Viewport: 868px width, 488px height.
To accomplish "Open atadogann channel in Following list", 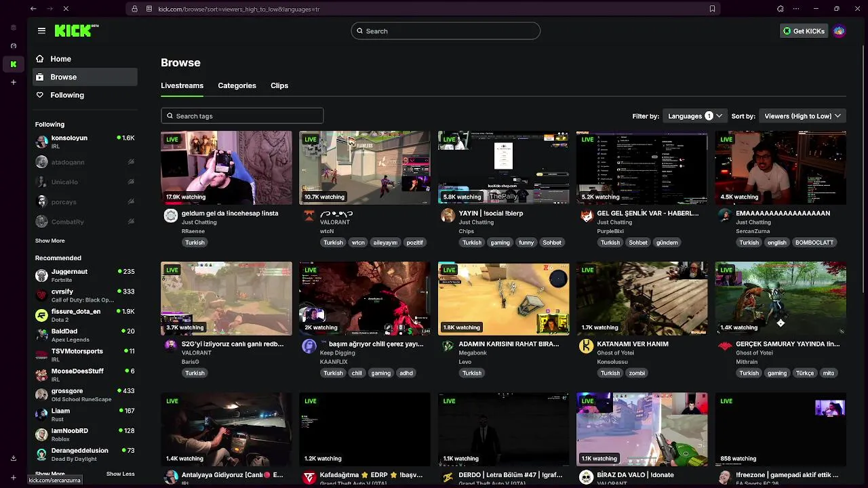I will [x=85, y=162].
